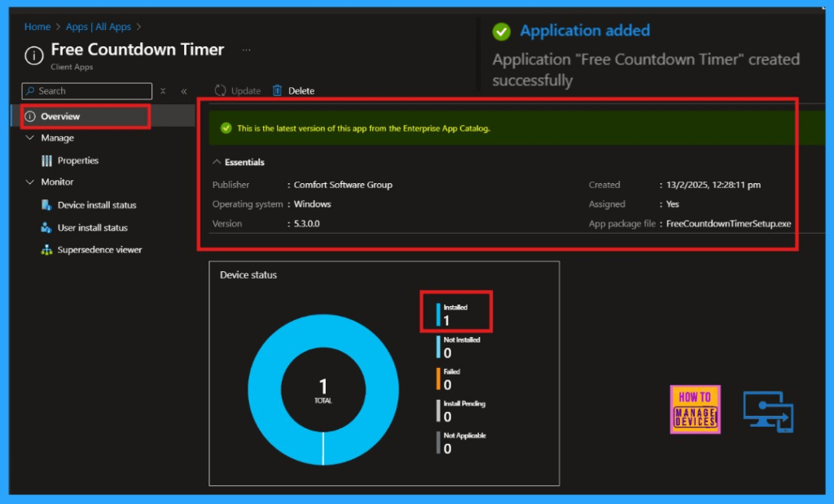Click the latest version banner message
The width and height of the screenshot is (834, 504).
coord(363,128)
